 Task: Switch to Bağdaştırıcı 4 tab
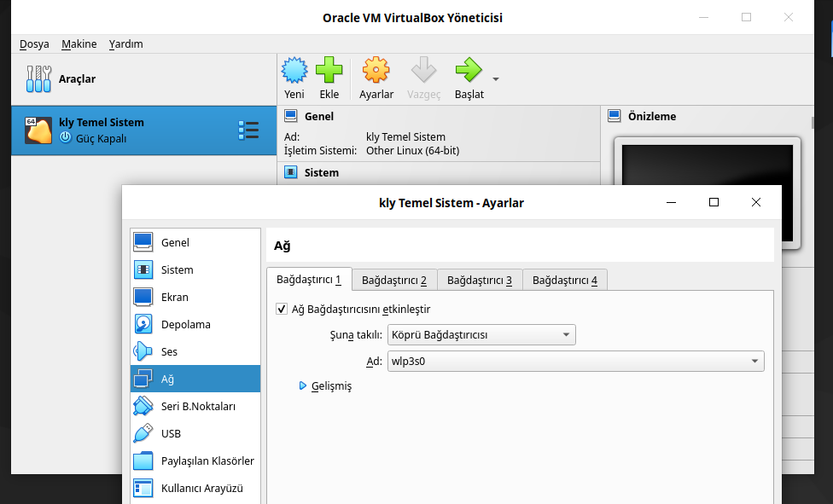[x=564, y=280]
